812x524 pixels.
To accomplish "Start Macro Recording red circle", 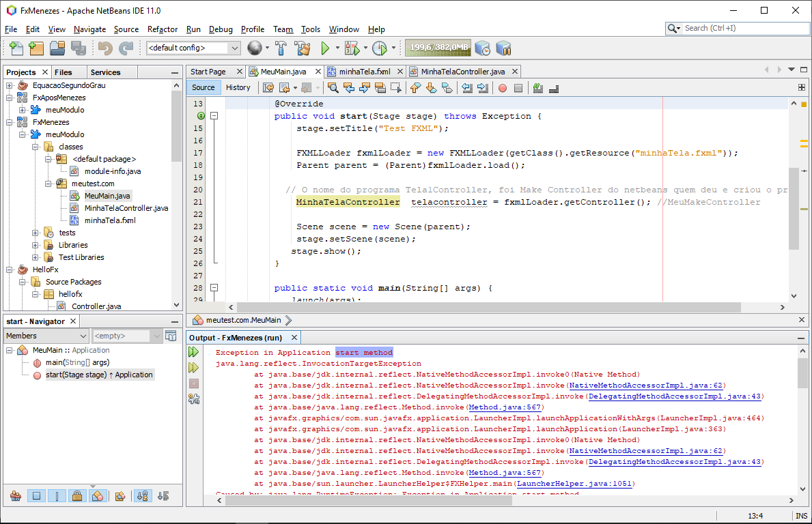I will tap(503, 88).
